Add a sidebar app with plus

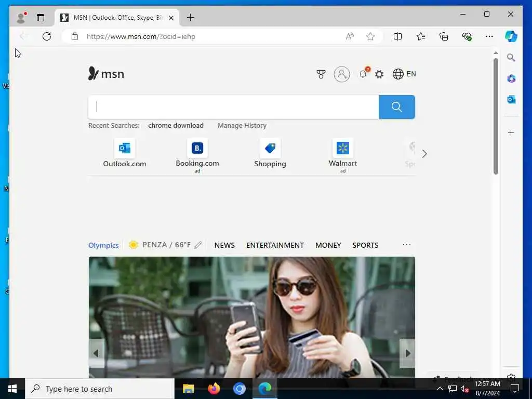(511, 132)
